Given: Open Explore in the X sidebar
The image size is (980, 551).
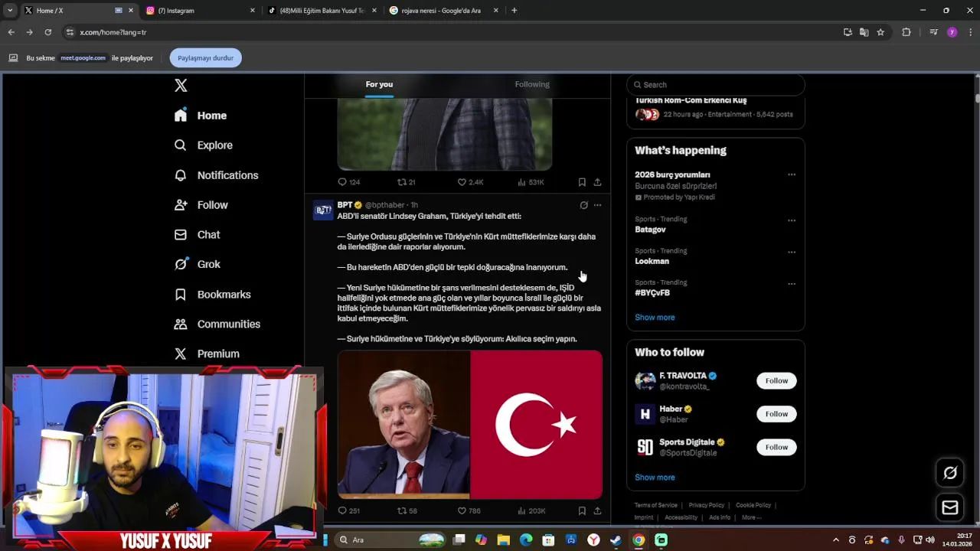Looking at the screenshot, I should [x=203, y=145].
